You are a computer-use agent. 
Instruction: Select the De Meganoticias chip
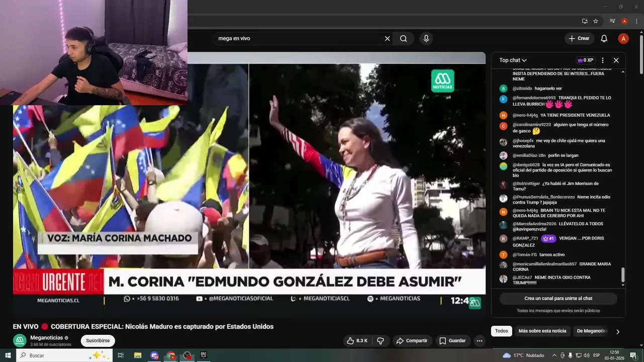[592, 331]
